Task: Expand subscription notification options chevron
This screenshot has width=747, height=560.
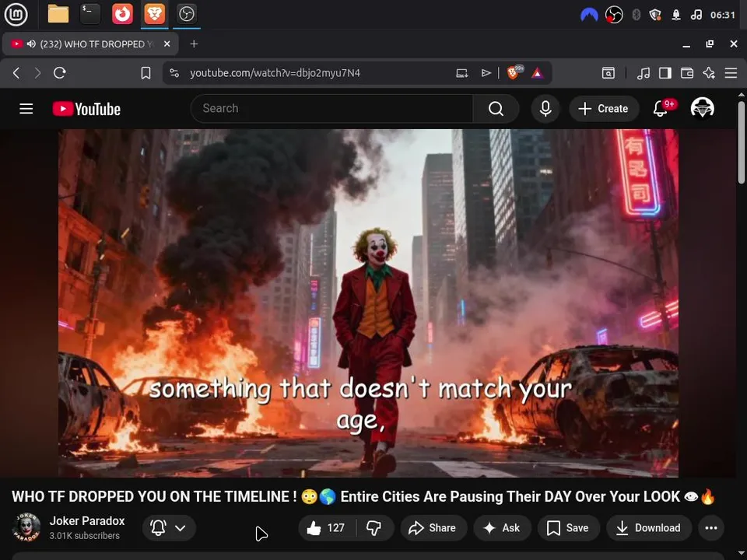Action: click(x=181, y=527)
